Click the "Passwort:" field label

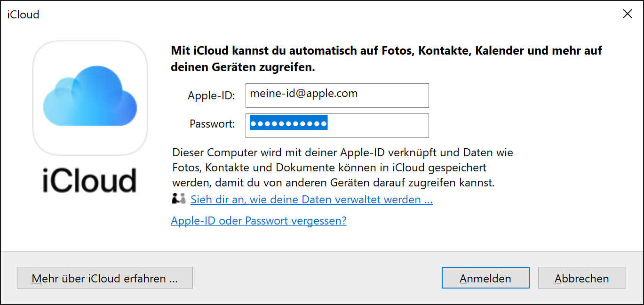(x=212, y=124)
